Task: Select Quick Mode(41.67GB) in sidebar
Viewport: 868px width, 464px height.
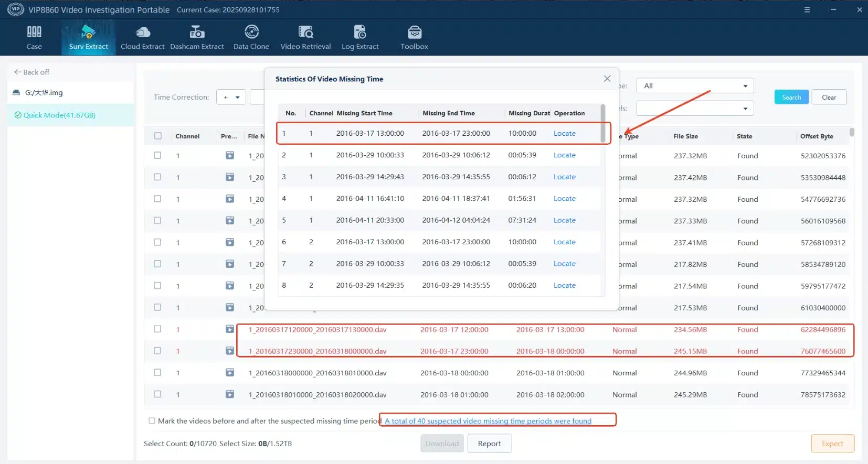Action: 59,115
